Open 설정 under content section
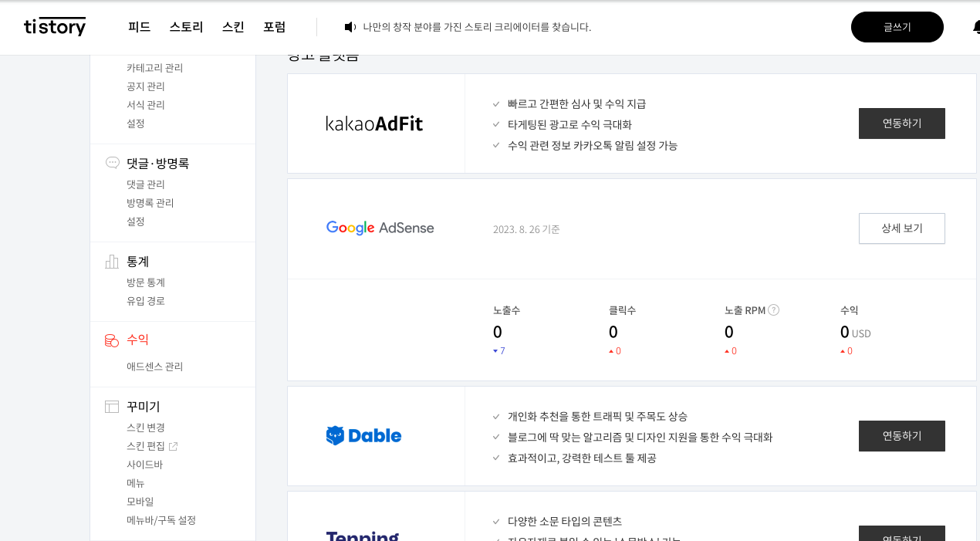980x541 pixels. click(x=136, y=123)
